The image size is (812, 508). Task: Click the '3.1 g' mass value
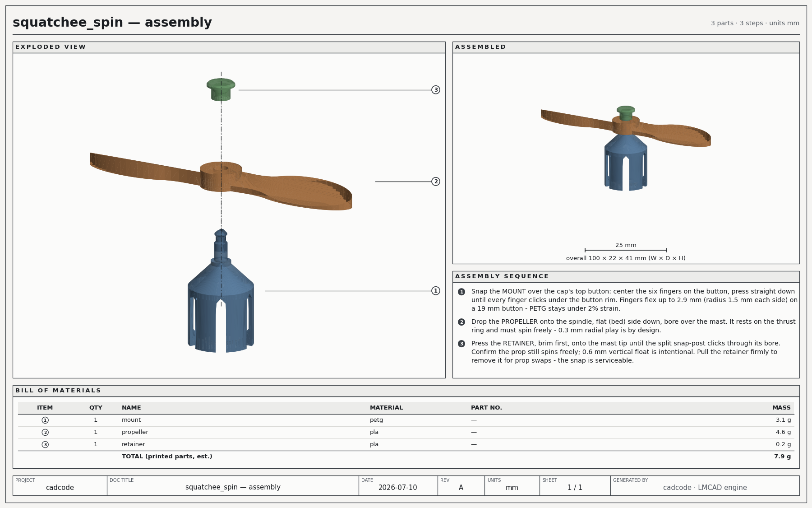coord(783,420)
